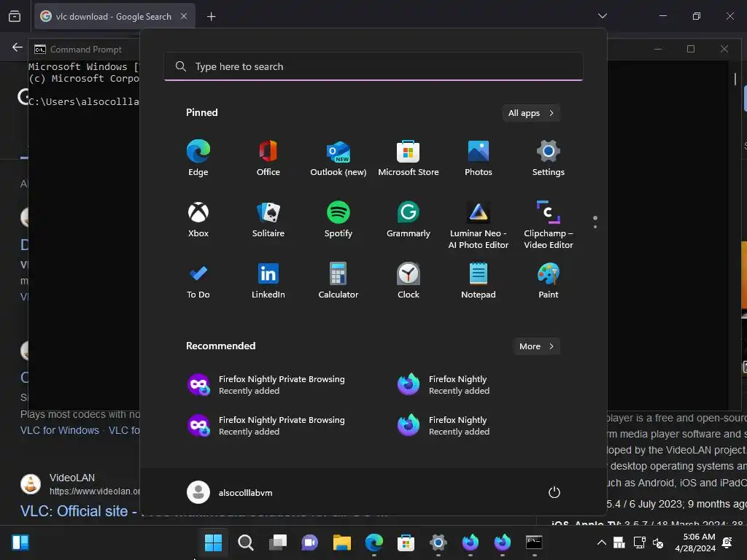747x560 pixels.
Task: Open Edge from pinned apps
Action: click(x=198, y=158)
